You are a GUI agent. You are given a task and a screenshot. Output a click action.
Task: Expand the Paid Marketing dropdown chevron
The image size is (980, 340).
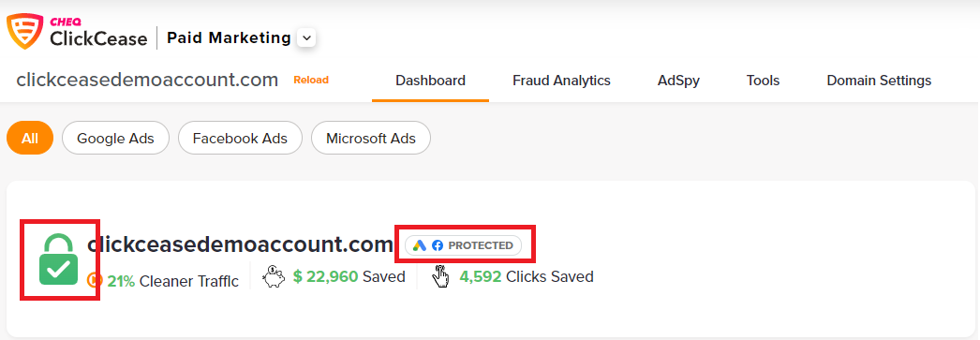click(x=305, y=38)
